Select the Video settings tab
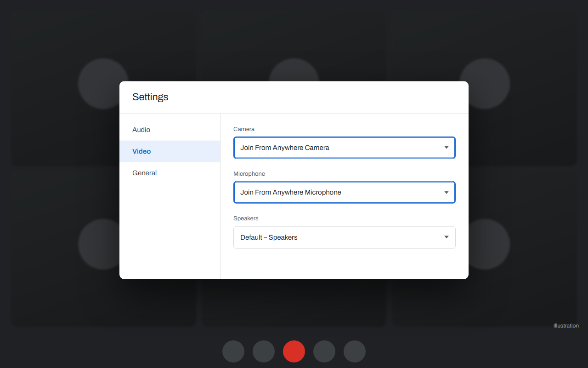 tap(170, 151)
